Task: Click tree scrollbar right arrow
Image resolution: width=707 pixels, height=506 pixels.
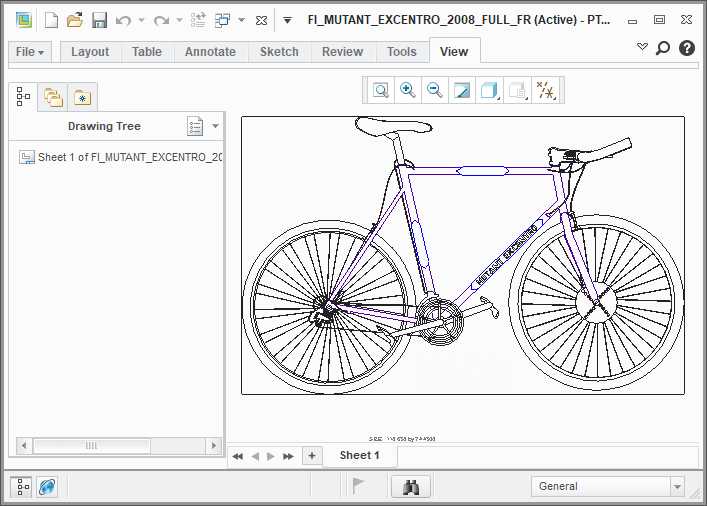Action: click(x=213, y=446)
